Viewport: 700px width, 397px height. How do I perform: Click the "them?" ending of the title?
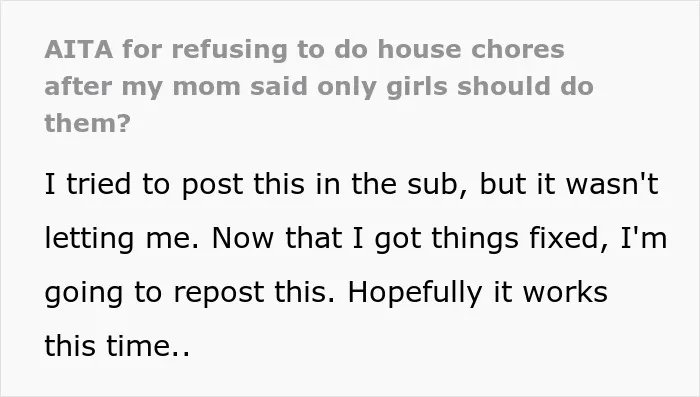(x=88, y=123)
